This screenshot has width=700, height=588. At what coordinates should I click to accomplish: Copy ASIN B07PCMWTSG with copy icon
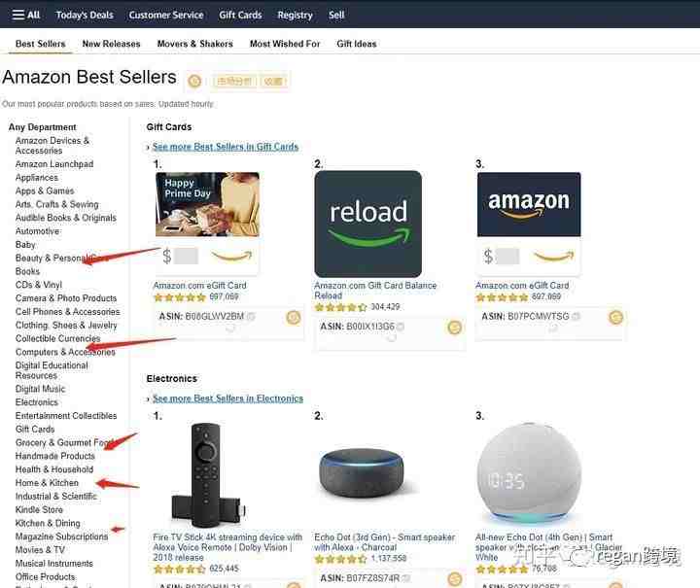coord(576,317)
